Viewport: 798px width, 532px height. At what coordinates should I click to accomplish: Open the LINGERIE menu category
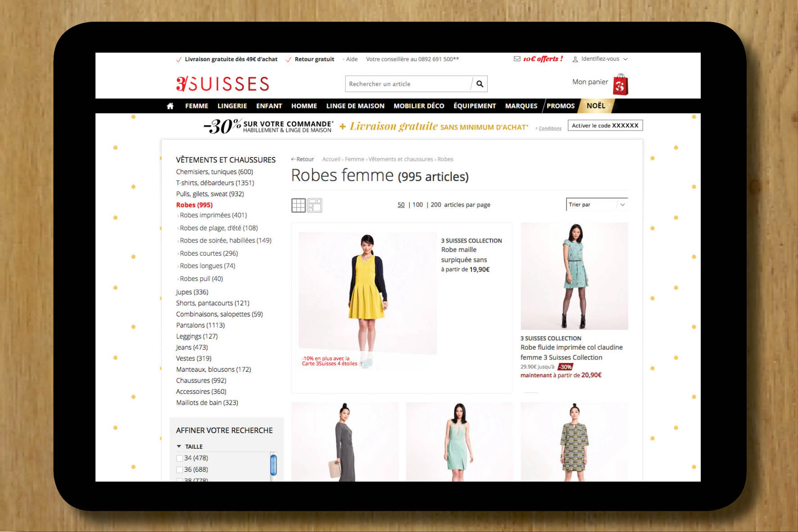point(232,105)
